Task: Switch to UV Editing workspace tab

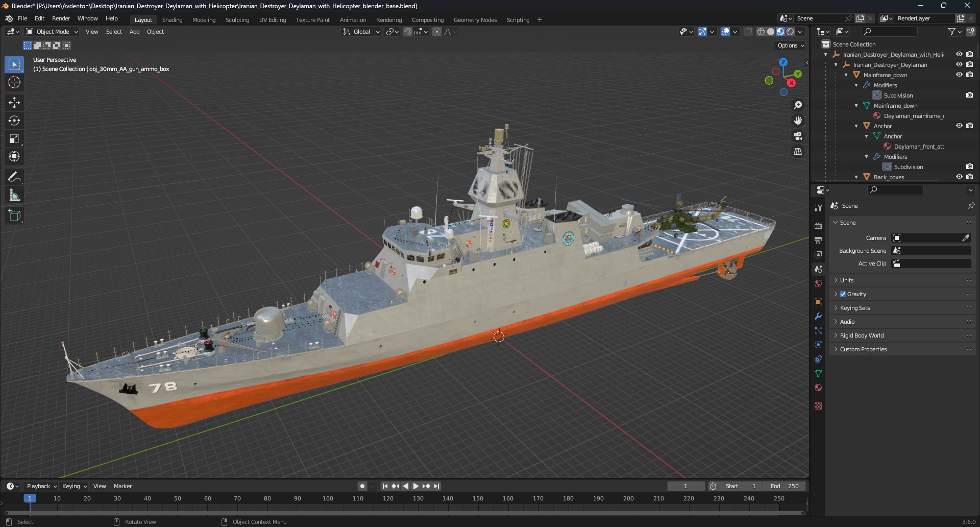Action: pyautogui.click(x=273, y=20)
